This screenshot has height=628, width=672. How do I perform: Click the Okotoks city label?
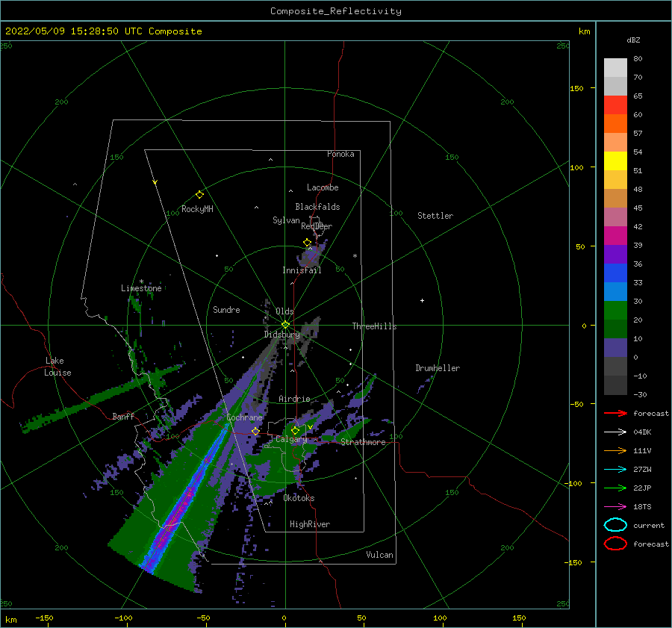299,498
